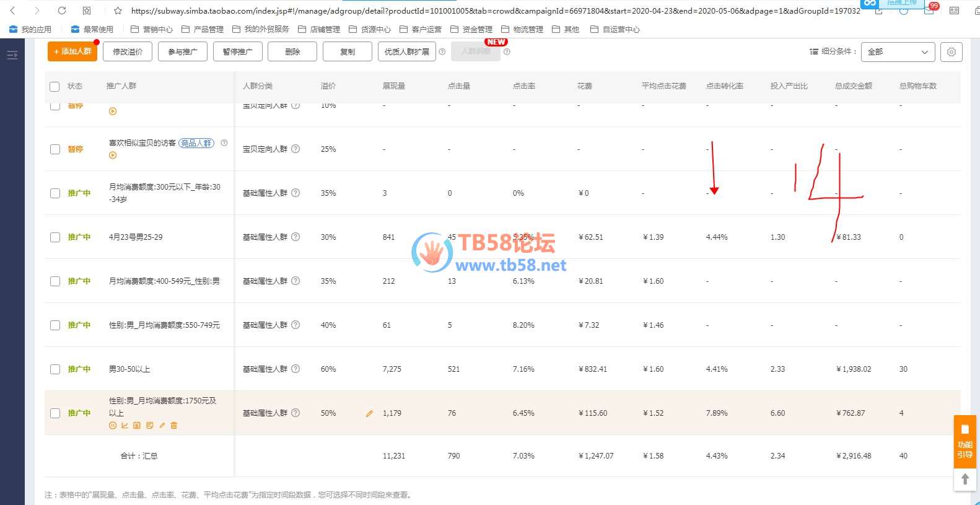Click the scroll-to-top arrow icon
The height and width of the screenshot is (505, 980).
(x=965, y=479)
